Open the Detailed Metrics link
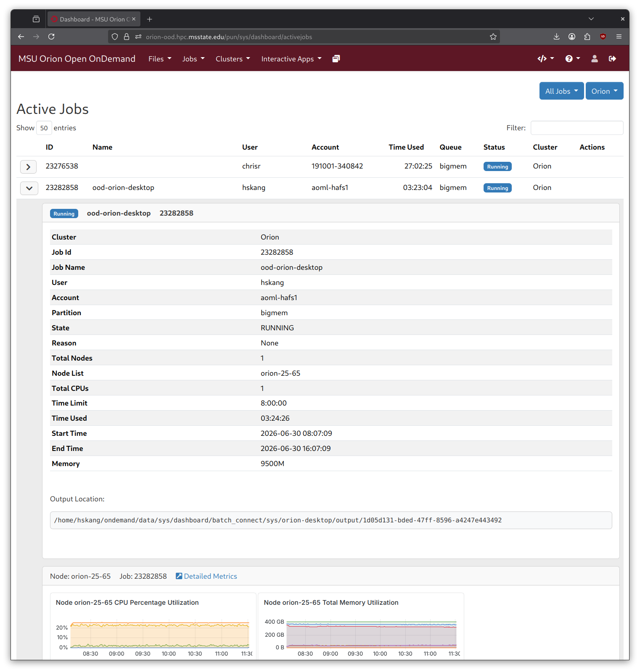 (210, 576)
